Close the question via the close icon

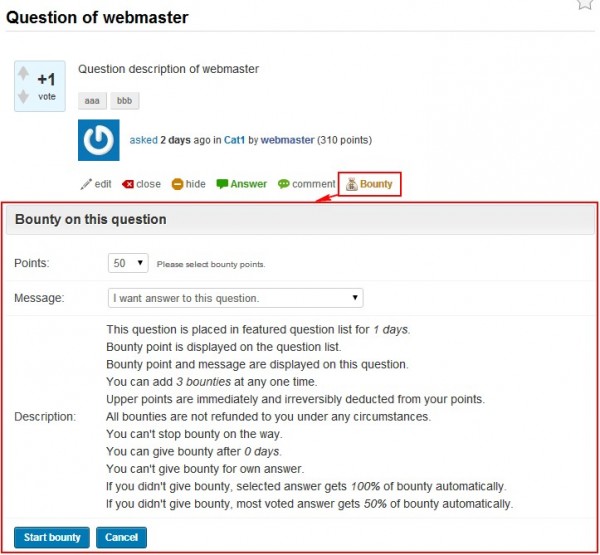tap(128, 184)
